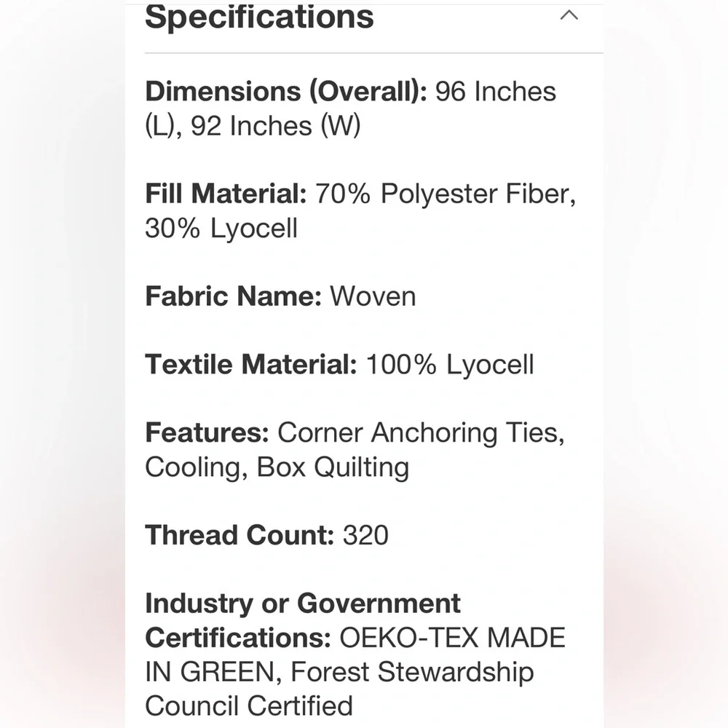Select the Dimensions (Overall) label
The image size is (728, 728).
pos(286,91)
